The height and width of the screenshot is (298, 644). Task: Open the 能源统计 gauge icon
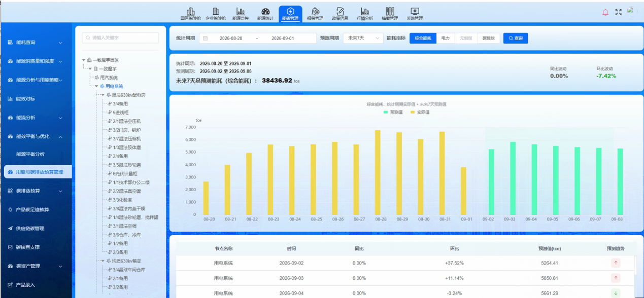(x=265, y=12)
